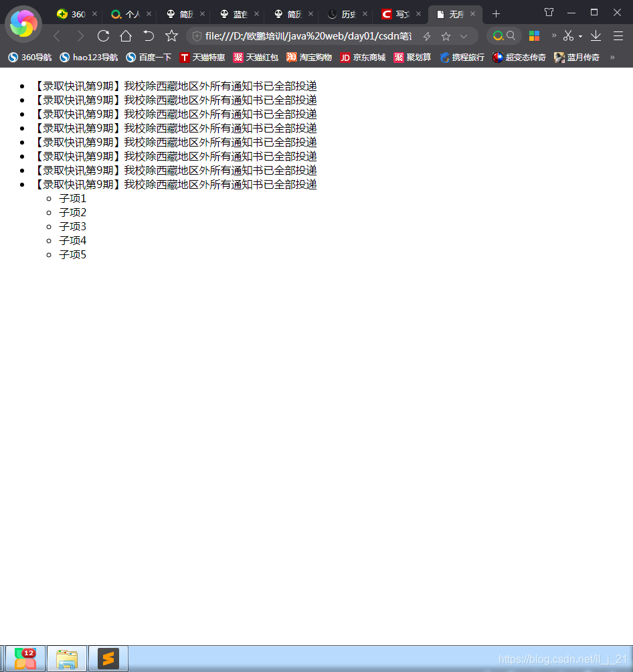Click the 360 search box icon

[x=504, y=36]
